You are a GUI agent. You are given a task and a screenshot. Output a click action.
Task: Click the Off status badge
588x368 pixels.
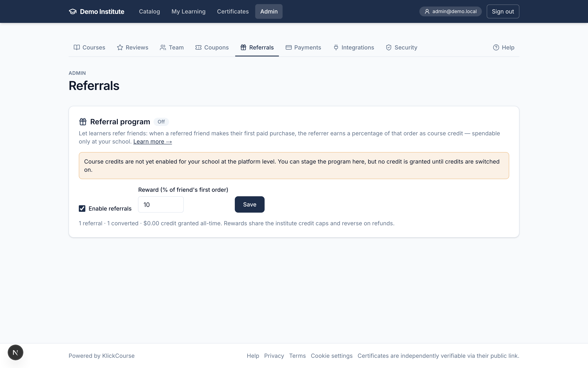coord(161,122)
